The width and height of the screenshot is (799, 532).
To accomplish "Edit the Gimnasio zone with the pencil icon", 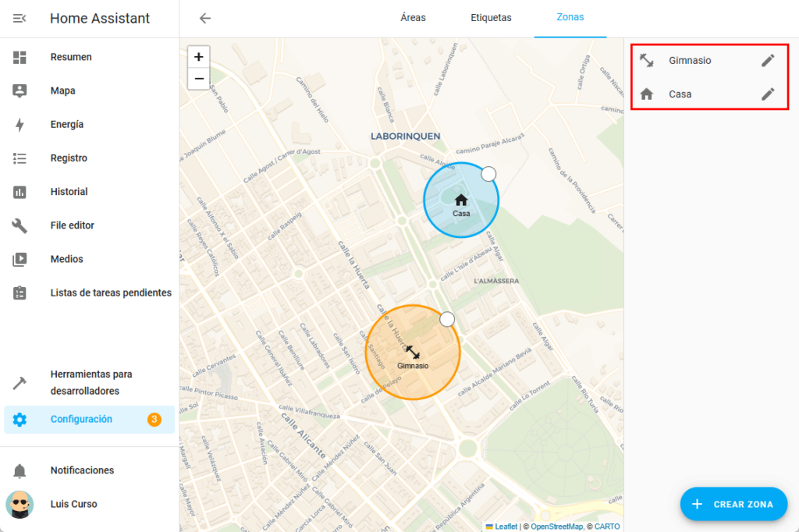I will pyautogui.click(x=768, y=60).
